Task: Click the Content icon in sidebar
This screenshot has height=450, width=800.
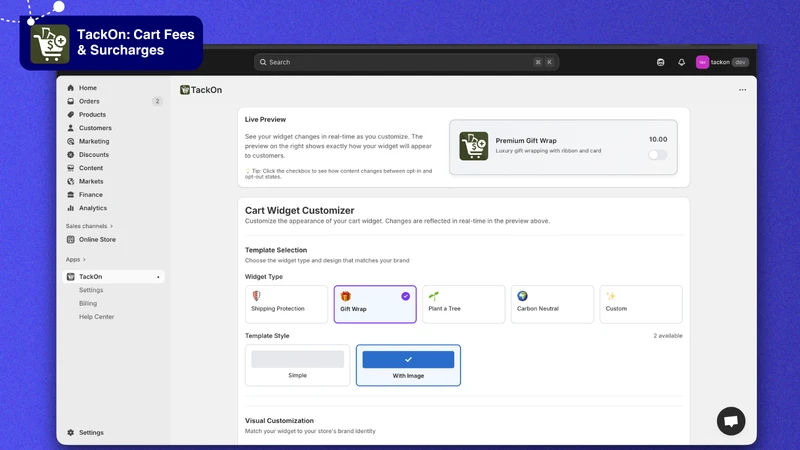Action: (x=70, y=168)
